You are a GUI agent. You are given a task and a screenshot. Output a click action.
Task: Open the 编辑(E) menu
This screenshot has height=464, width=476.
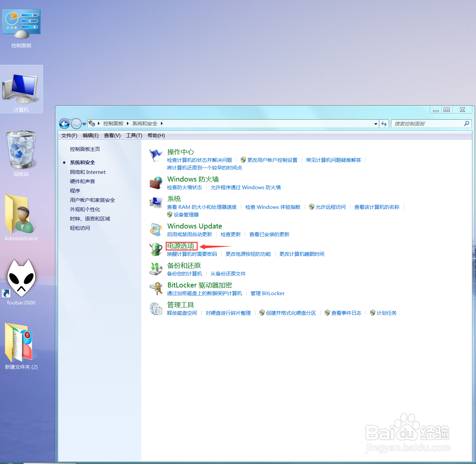coord(91,136)
